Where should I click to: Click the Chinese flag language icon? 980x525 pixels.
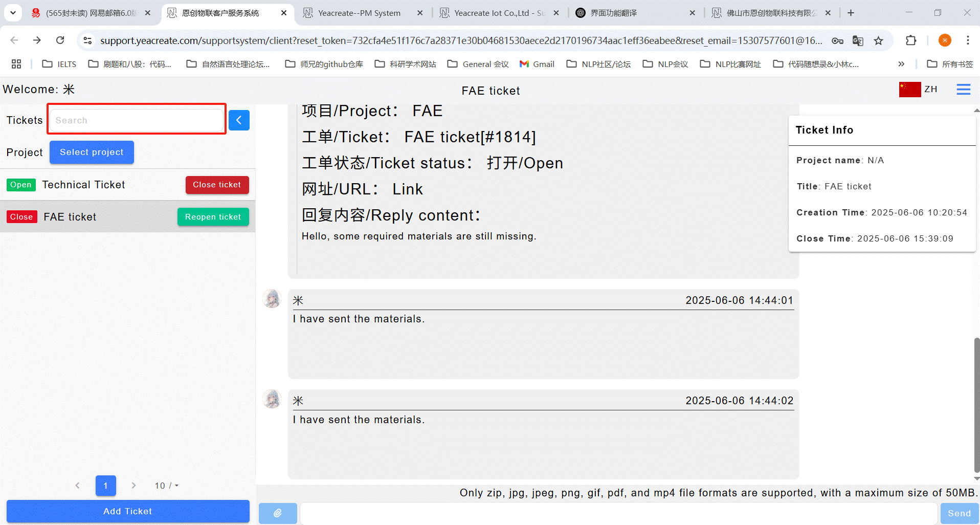click(x=909, y=90)
